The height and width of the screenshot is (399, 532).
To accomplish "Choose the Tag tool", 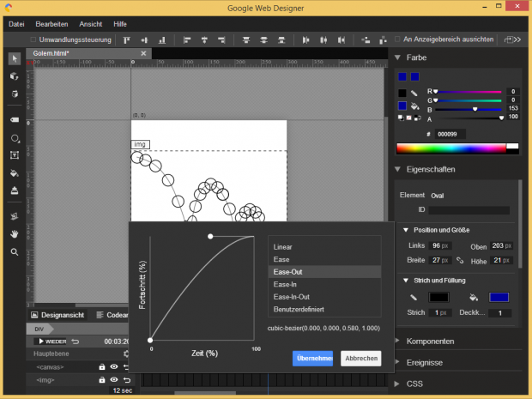I will tap(15, 119).
